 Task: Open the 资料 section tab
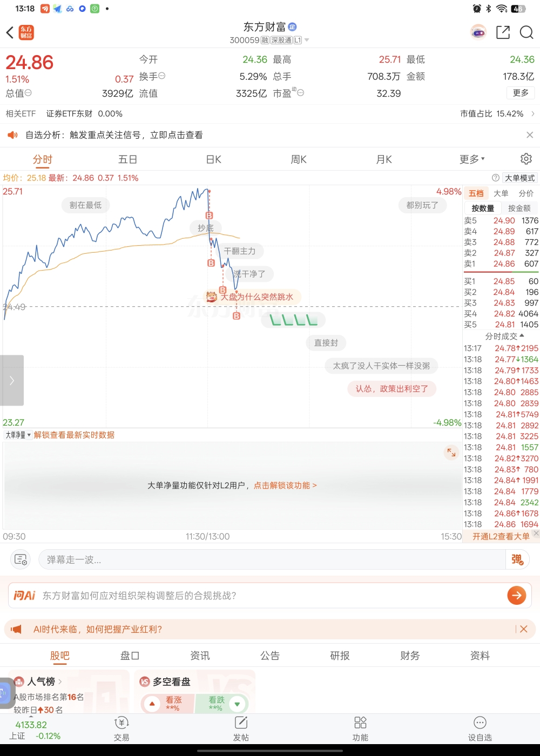coord(480,656)
